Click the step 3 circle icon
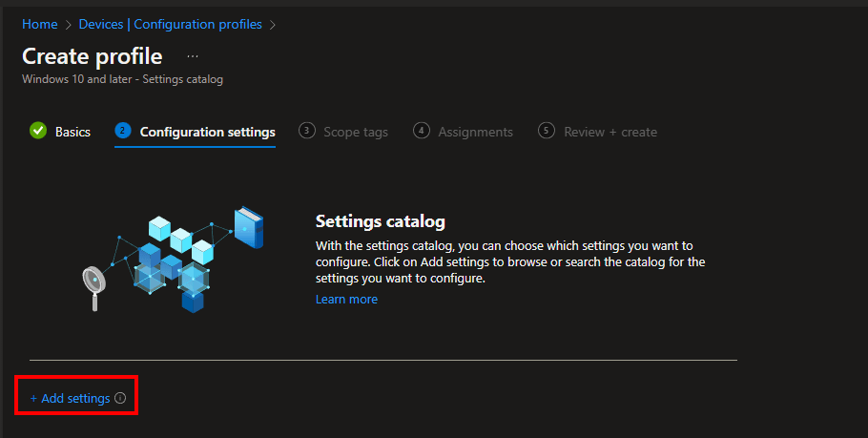 (306, 131)
